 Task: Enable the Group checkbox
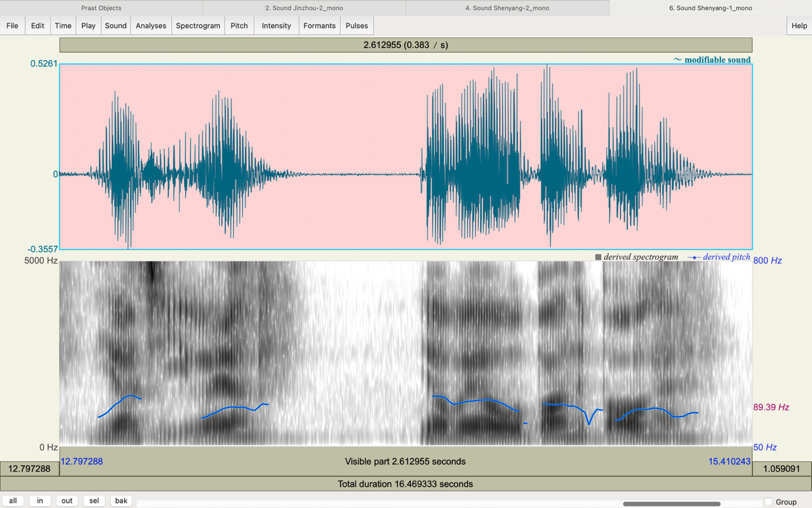click(x=769, y=502)
